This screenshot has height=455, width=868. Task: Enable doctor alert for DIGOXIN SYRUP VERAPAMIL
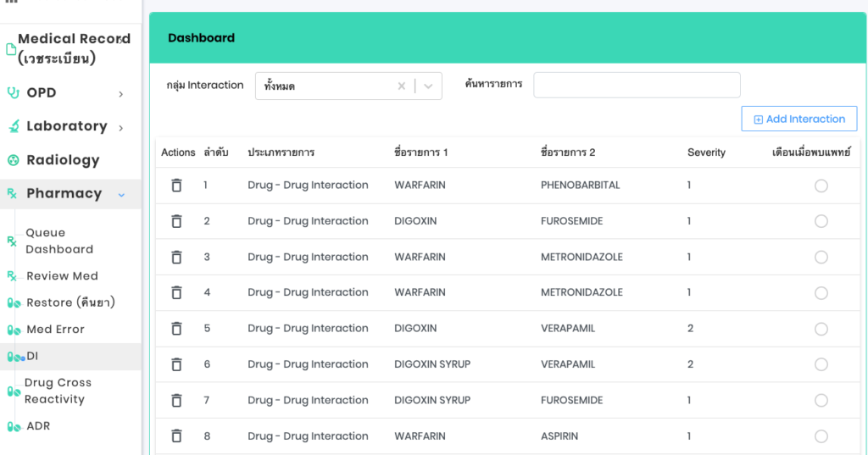(x=821, y=364)
